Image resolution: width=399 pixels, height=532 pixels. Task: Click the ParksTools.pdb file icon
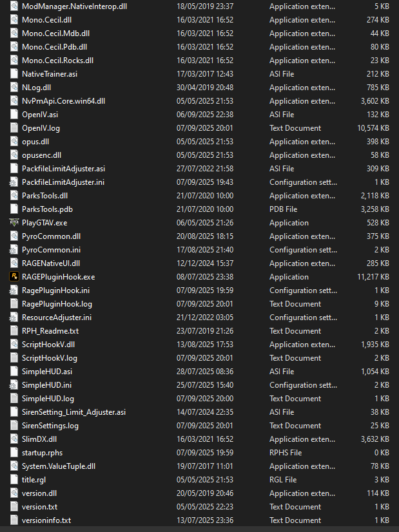coord(14,209)
